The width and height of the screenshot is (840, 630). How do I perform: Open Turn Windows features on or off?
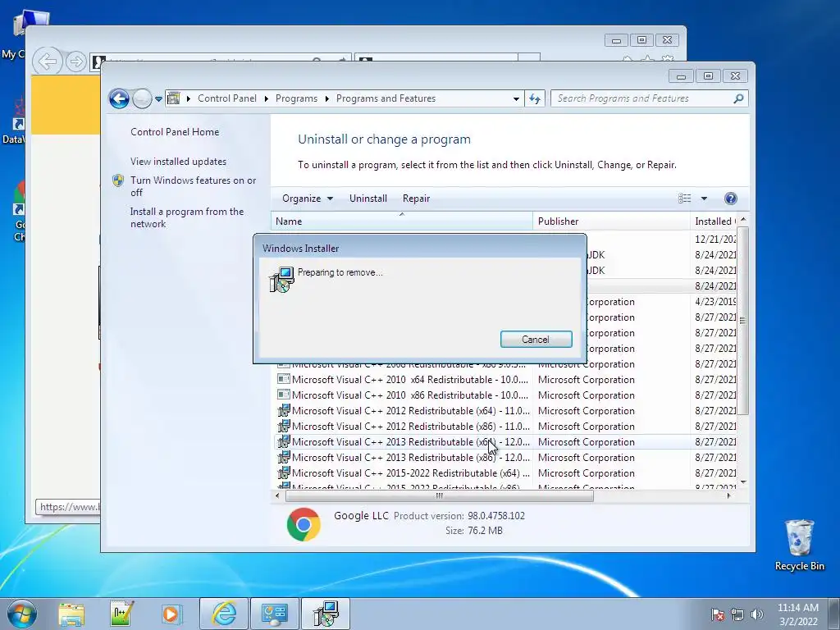tap(193, 186)
